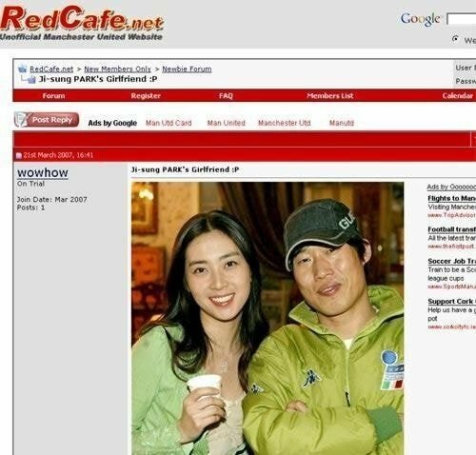Screen dimensions: 476x455
Task: Open the Calendar menu item
Action: click(x=458, y=96)
